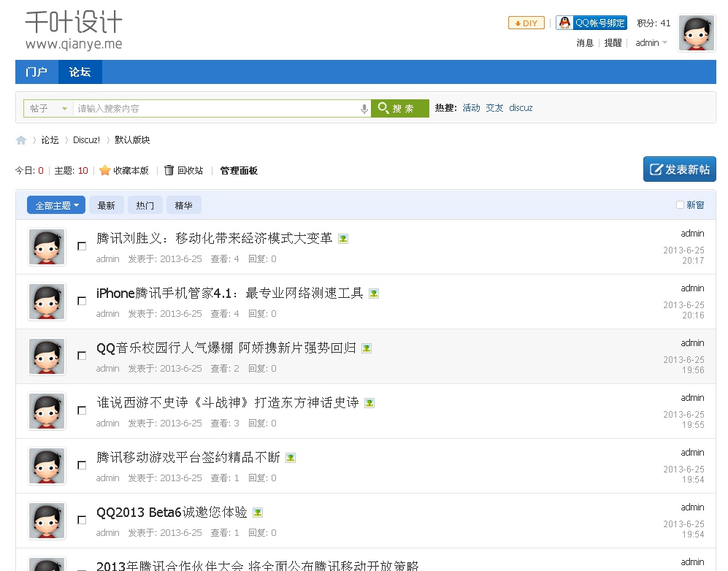The image size is (728, 571).
Task: Tick checkbox for 腾讯刘胜义 thread
Action: tap(82, 246)
